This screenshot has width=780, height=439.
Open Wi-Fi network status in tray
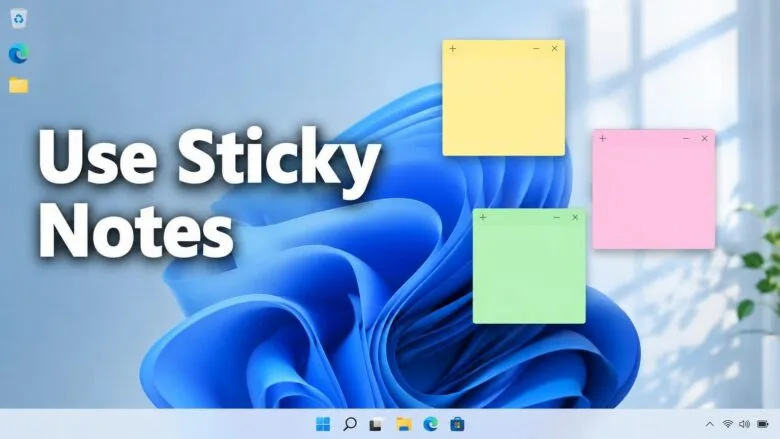[728, 424]
